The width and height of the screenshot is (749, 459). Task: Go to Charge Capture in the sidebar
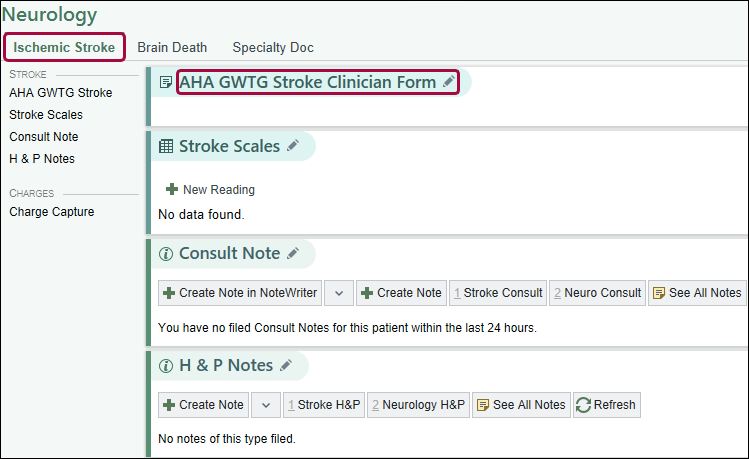click(51, 211)
